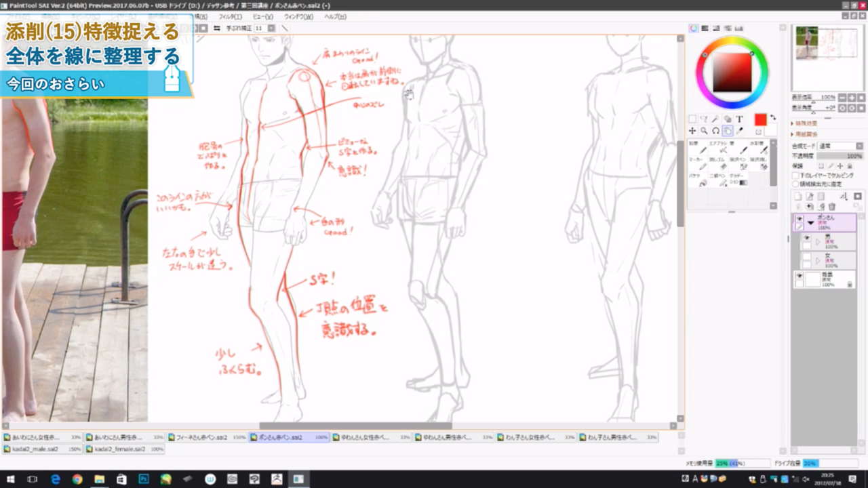Enable the selection source checkbox

click(x=795, y=183)
